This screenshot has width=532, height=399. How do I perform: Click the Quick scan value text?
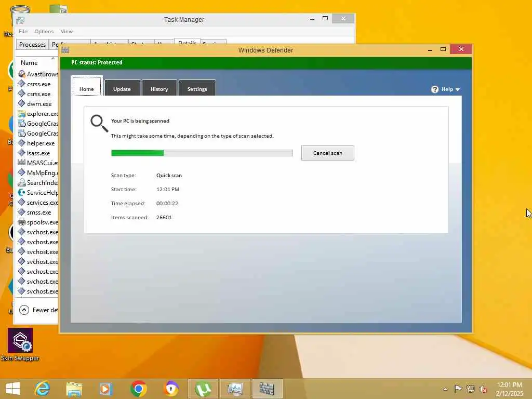pos(169,176)
